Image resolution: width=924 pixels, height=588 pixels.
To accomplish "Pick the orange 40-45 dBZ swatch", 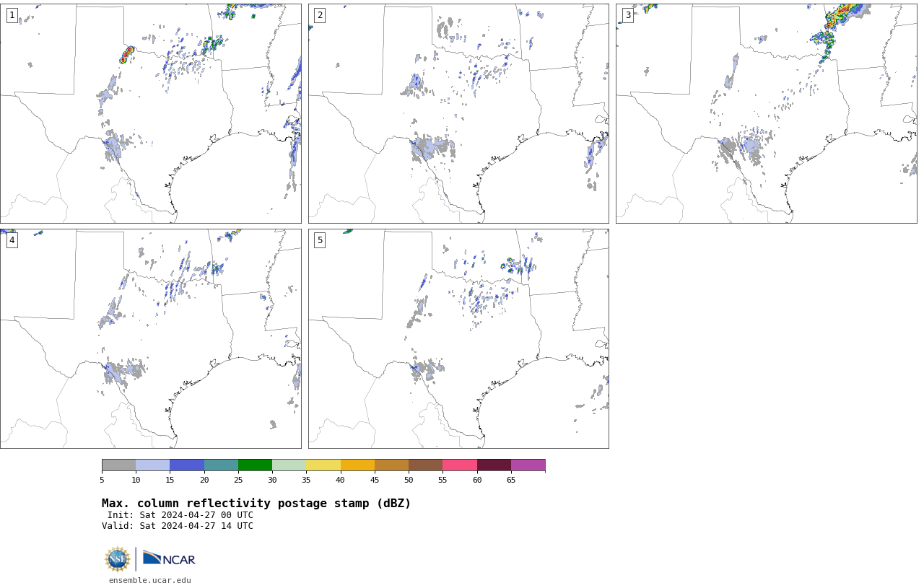I will coord(357,465).
